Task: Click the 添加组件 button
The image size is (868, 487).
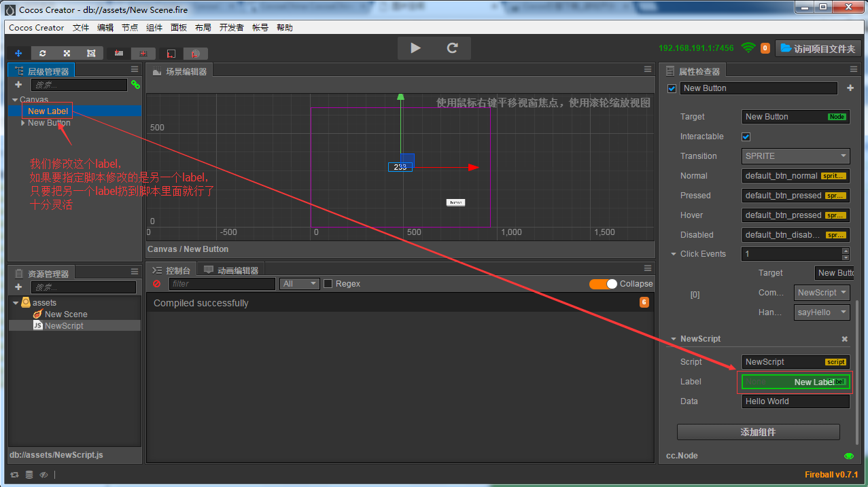Action: [x=758, y=432]
